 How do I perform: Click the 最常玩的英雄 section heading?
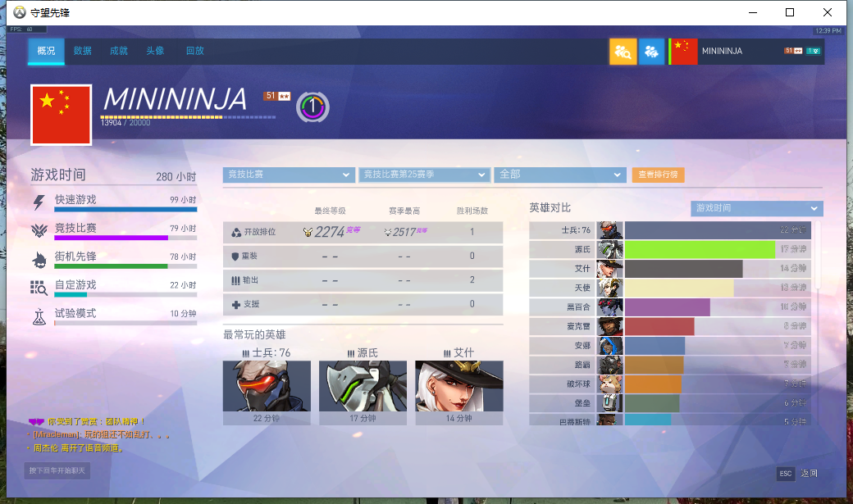click(254, 335)
